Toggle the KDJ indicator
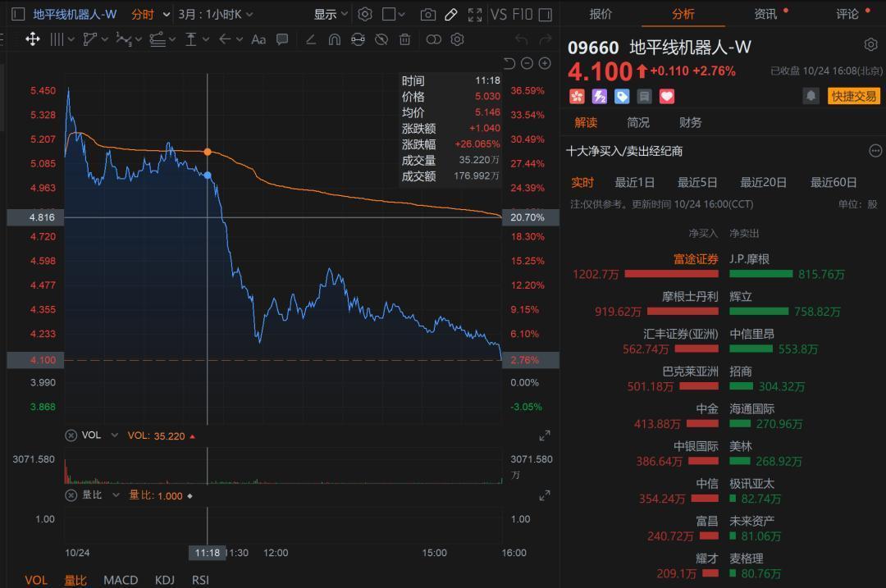 [x=165, y=580]
